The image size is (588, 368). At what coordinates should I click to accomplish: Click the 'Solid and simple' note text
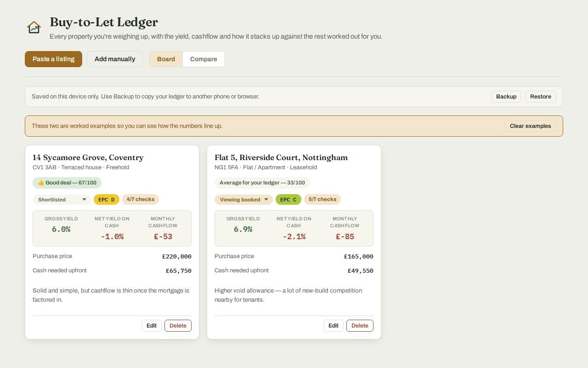coord(111,295)
